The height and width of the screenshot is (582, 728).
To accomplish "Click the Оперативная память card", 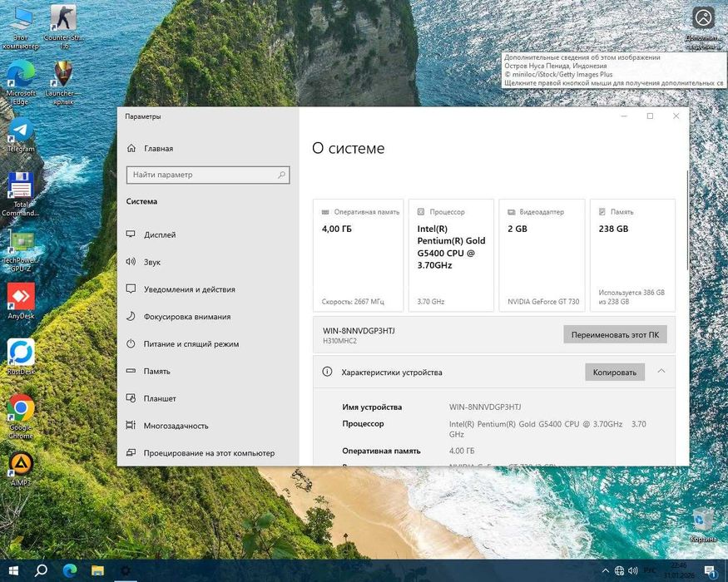I will 358,255.
